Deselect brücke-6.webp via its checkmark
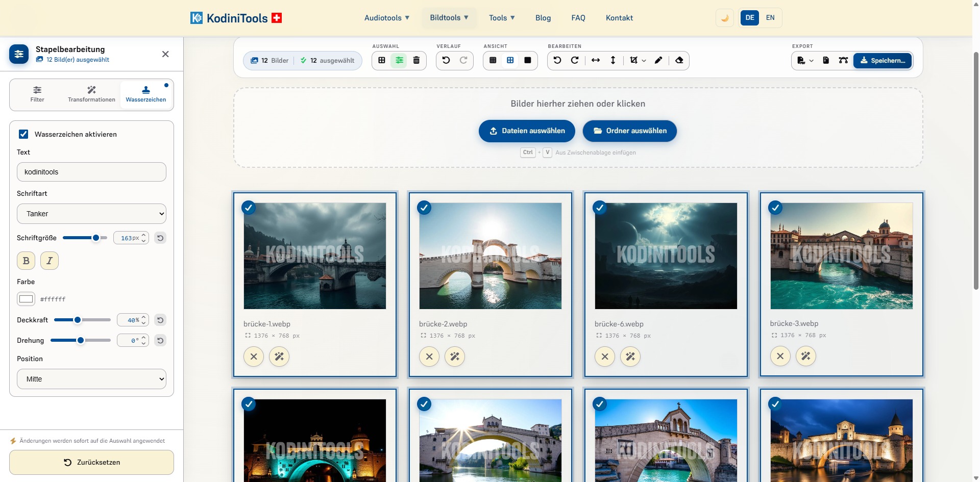 (x=600, y=208)
